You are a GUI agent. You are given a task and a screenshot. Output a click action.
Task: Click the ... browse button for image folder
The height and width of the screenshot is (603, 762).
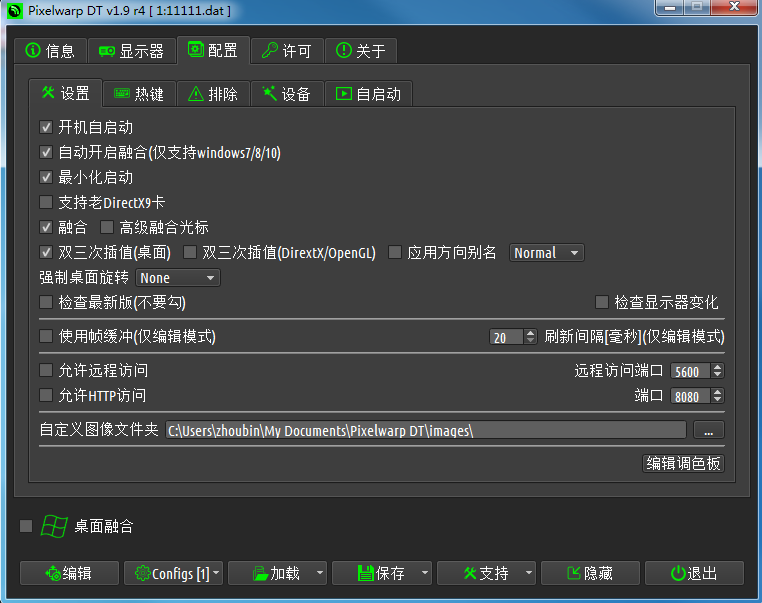coord(708,430)
